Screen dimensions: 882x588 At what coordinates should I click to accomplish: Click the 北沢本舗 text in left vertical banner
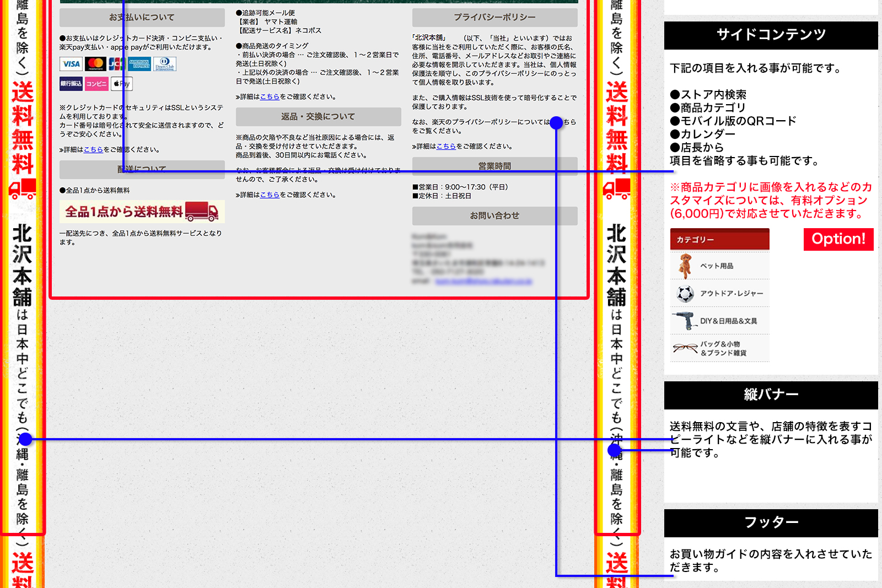coord(23,265)
